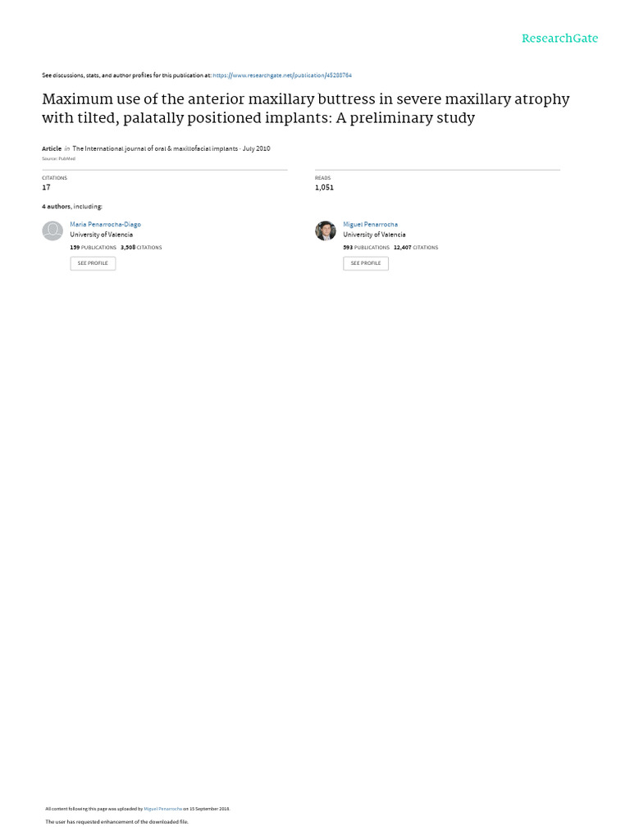The height and width of the screenshot is (840, 630).
Task: Open Maria Penarrocha-Diago's author name link
Action: [x=106, y=225]
